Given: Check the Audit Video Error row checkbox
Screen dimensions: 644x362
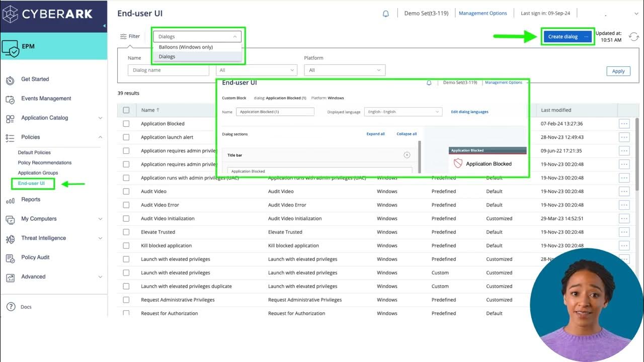Looking at the screenshot, I should pos(126,205).
